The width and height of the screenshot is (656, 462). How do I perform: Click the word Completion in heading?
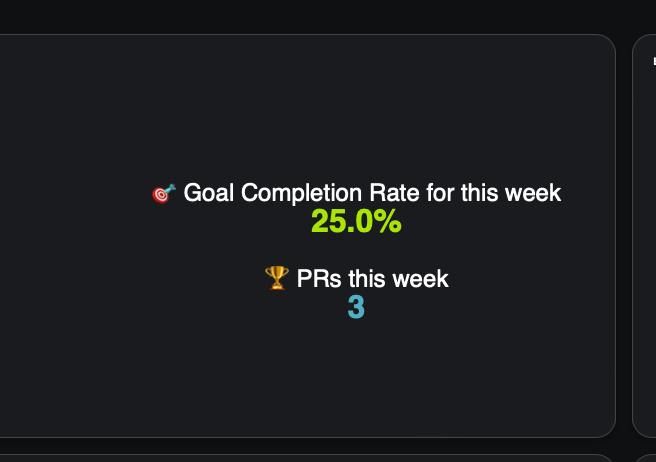(x=301, y=194)
